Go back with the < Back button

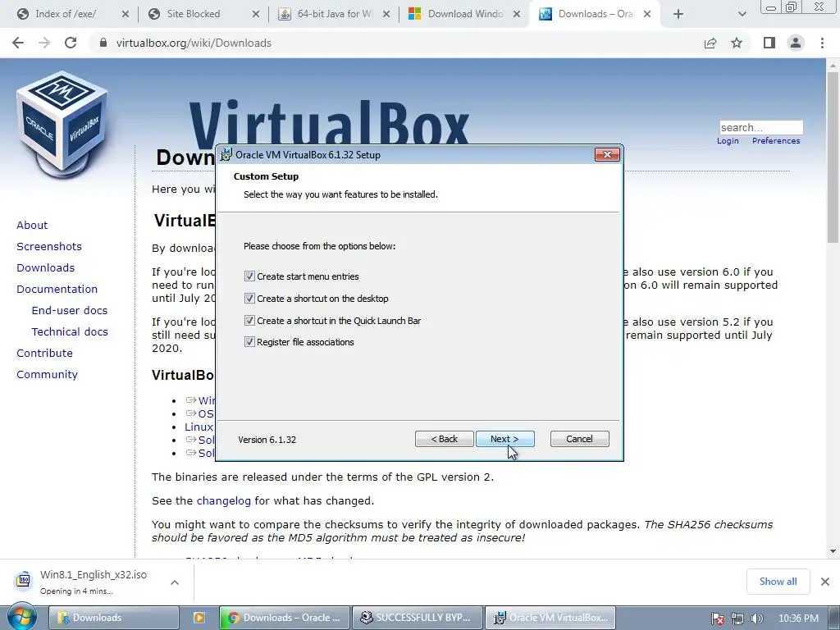pyautogui.click(x=444, y=439)
